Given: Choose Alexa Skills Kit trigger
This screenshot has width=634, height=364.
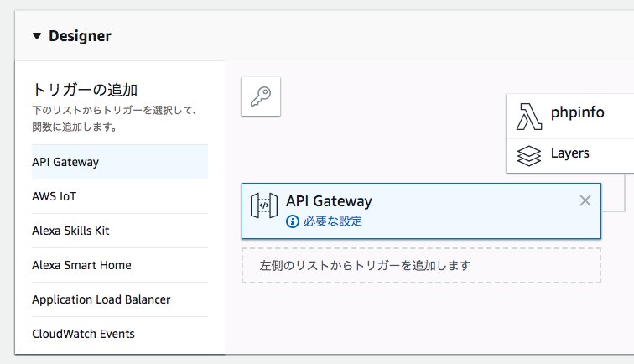Looking at the screenshot, I should click(120, 231).
